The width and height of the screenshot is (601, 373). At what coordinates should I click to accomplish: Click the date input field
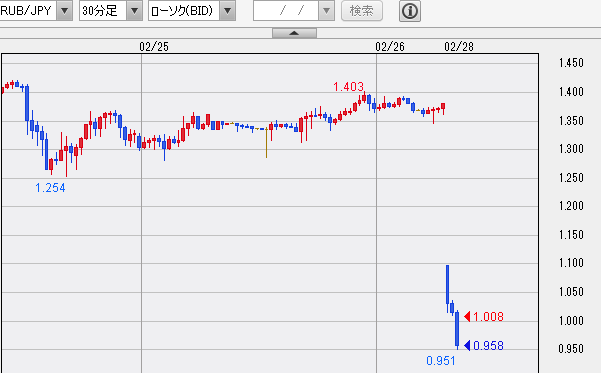tap(286, 11)
